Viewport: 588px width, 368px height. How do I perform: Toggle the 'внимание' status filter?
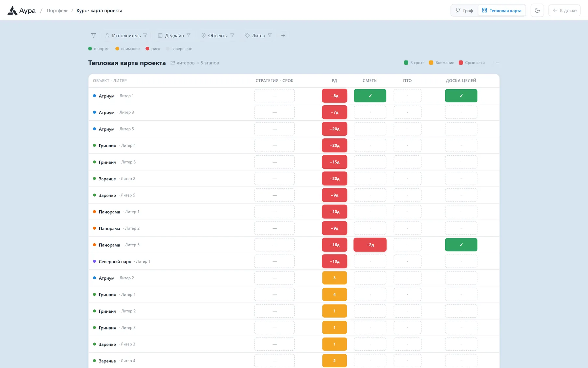click(x=127, y=49)
